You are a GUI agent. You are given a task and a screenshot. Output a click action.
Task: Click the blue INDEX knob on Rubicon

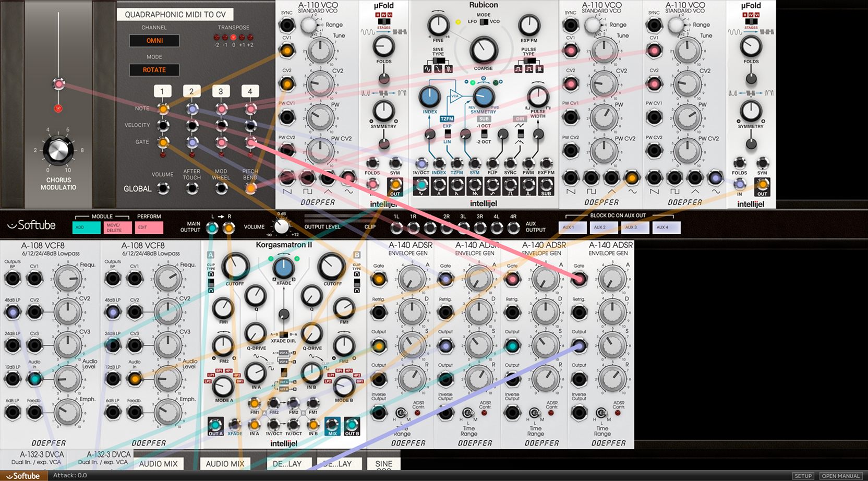point(430,97)
